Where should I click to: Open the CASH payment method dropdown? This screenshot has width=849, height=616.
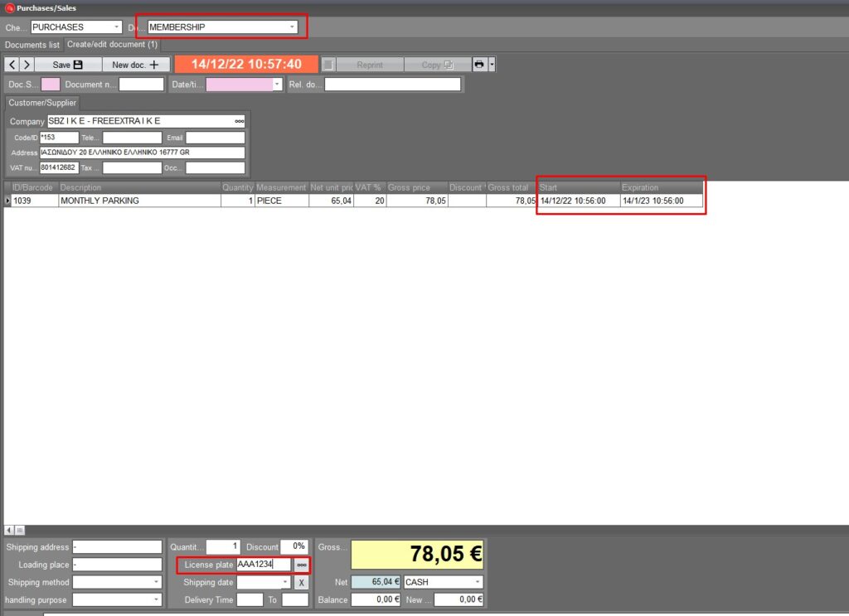click(x=478, y=581)
